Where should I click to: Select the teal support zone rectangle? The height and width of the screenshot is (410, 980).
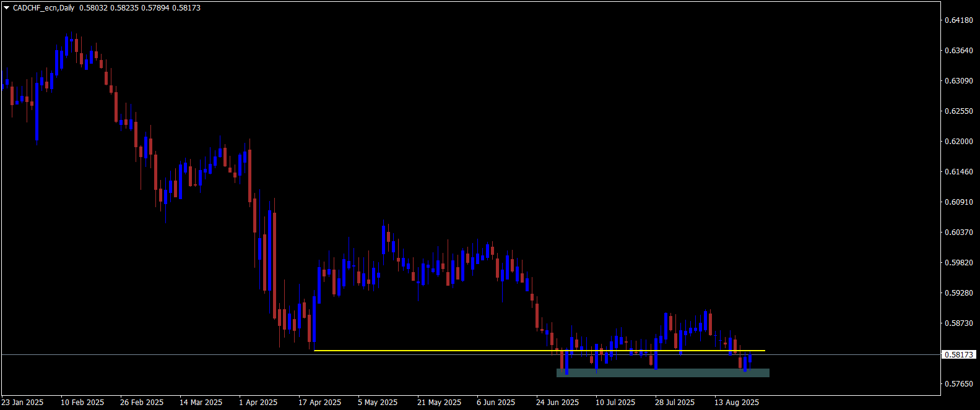(x=663, y=373)
